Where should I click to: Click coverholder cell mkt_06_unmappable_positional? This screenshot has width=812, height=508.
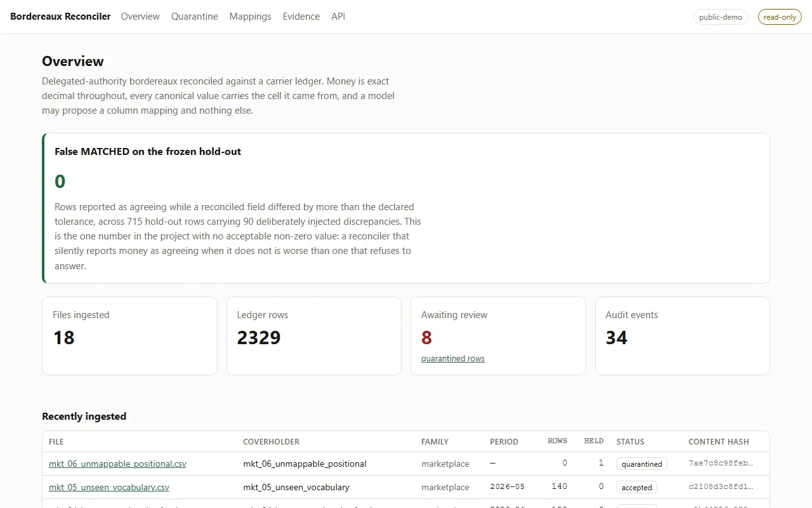pyautogui.click(x=305, y=464)
